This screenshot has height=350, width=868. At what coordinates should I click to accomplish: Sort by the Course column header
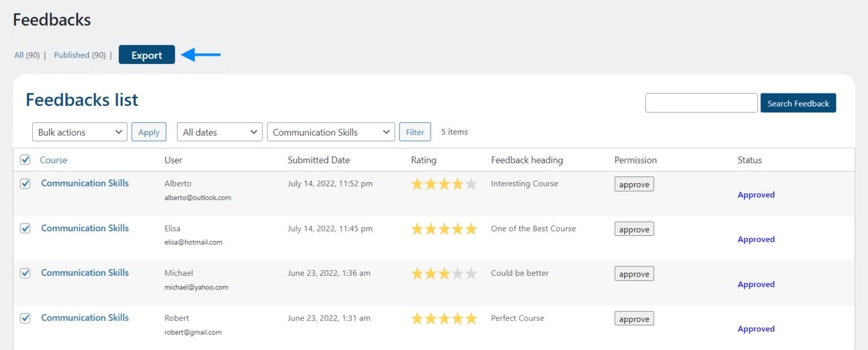pos(54,160)
